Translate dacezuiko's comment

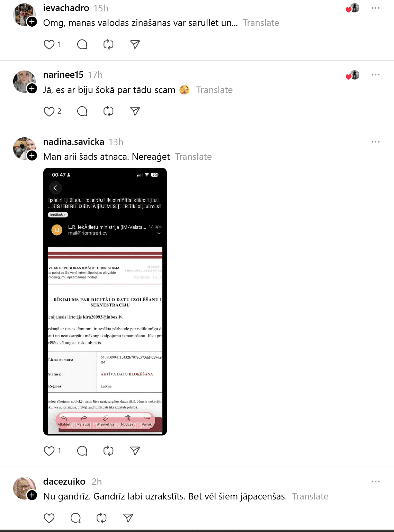pyautogui.click(x=310, y=496)
